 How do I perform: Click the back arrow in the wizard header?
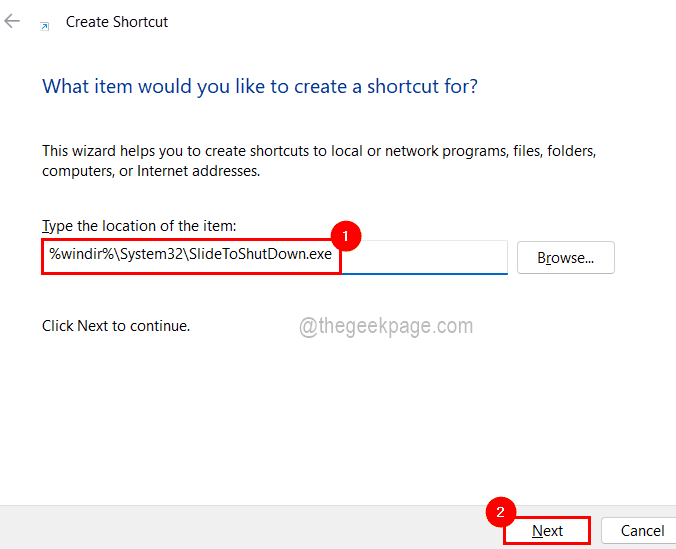tap(12, 21)
